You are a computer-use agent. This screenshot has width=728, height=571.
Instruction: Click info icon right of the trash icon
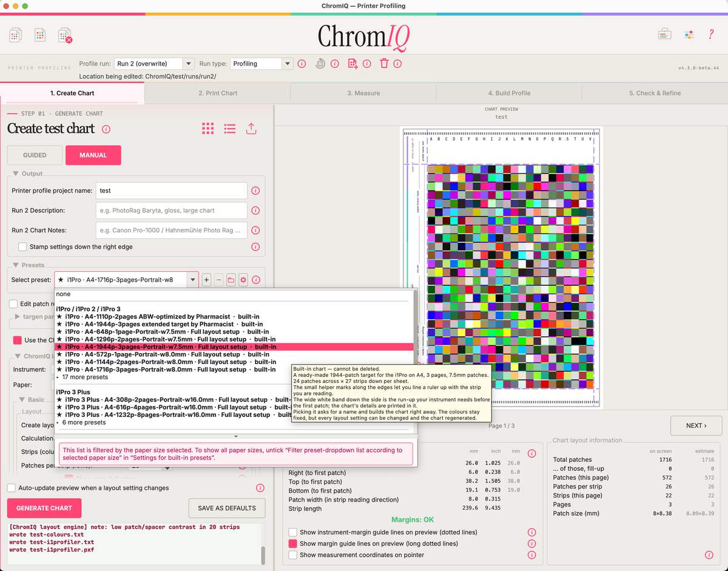point(398,64)
